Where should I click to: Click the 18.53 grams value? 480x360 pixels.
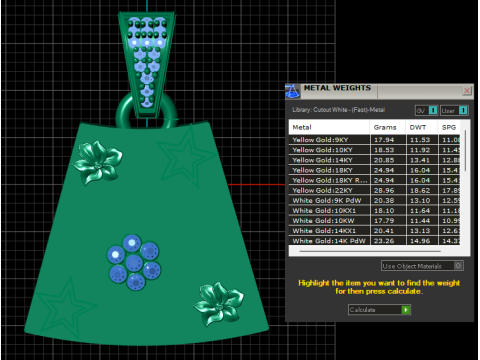[x=384, y=150]
